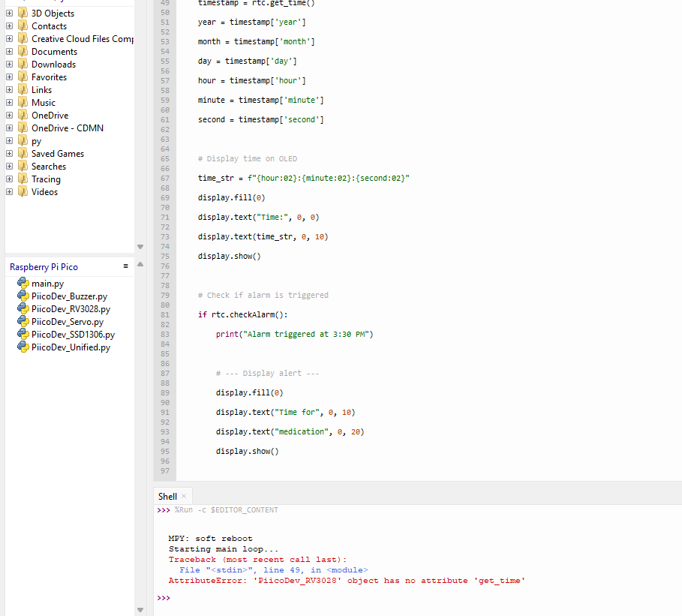Select the Links folder icon
682x616 pixels.
23,89
